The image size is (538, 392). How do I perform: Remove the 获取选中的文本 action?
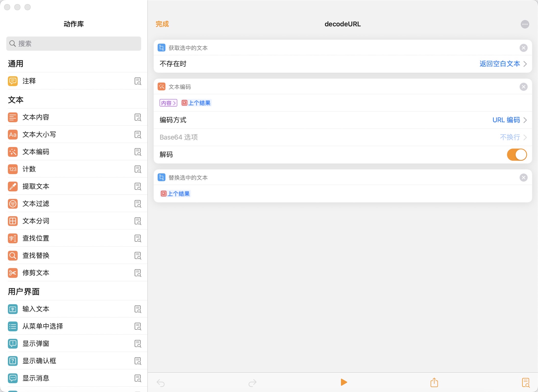coord(523,48)
